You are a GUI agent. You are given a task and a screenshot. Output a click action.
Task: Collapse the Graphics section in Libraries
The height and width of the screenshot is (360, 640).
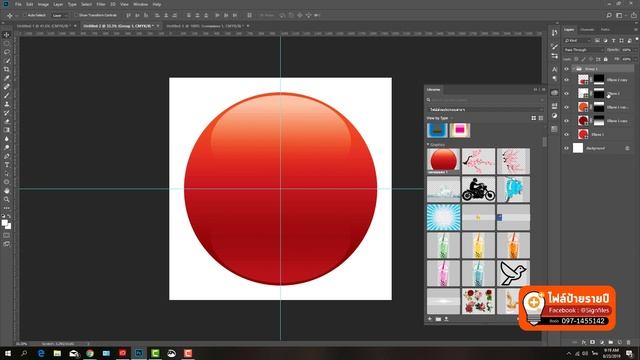coord(428,144)
